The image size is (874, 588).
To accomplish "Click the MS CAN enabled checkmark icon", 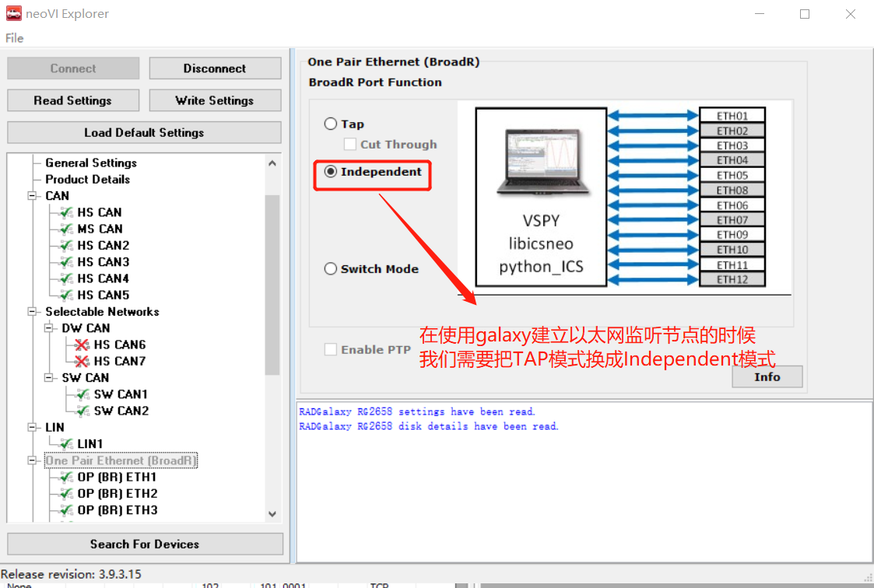I will [x=66, y=229].
